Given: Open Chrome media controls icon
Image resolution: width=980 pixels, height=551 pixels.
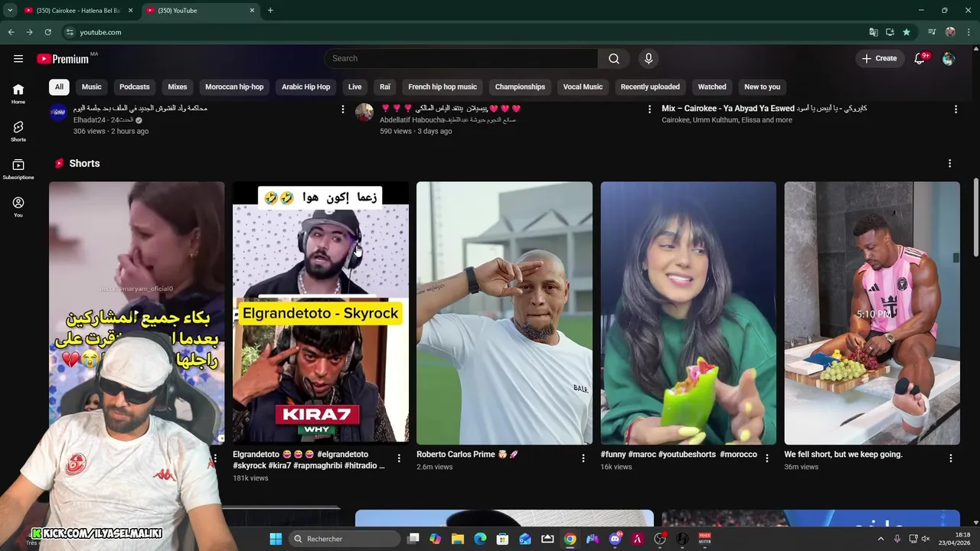Looking at the screenshot, I should tap(932, 32).
